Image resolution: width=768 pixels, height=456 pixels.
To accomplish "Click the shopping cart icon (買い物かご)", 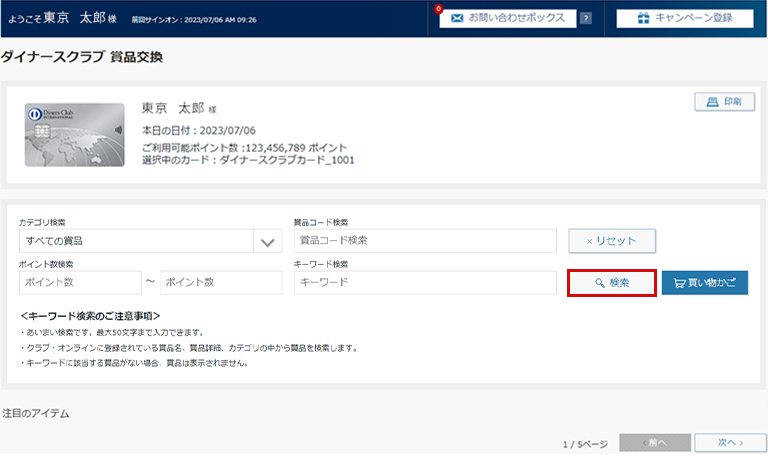I will click(x=679, y=283).
